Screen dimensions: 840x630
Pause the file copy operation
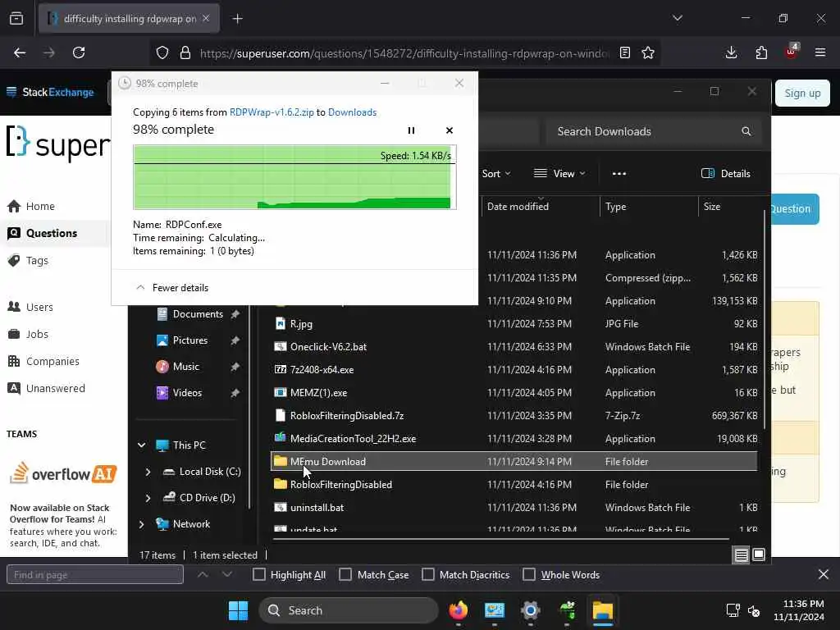(x=411, y=130)
